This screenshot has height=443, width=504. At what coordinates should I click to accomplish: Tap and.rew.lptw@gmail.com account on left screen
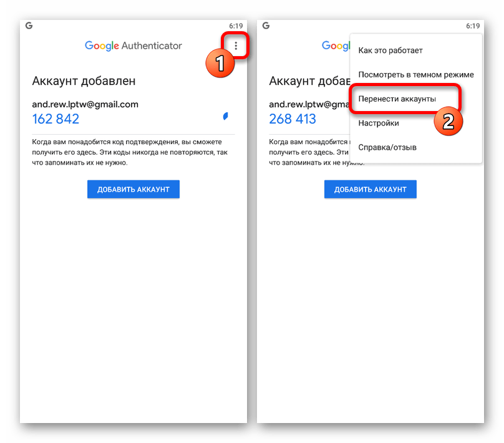pos(85,104)
